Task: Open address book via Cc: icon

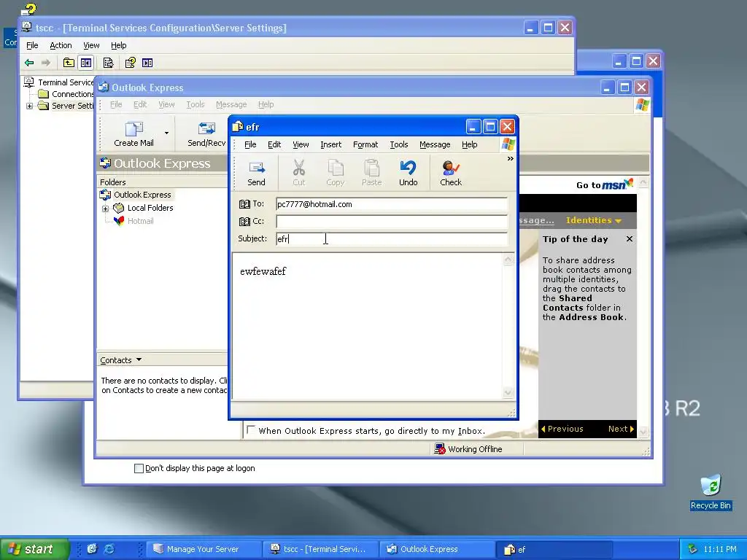Action: pos(244,222)
